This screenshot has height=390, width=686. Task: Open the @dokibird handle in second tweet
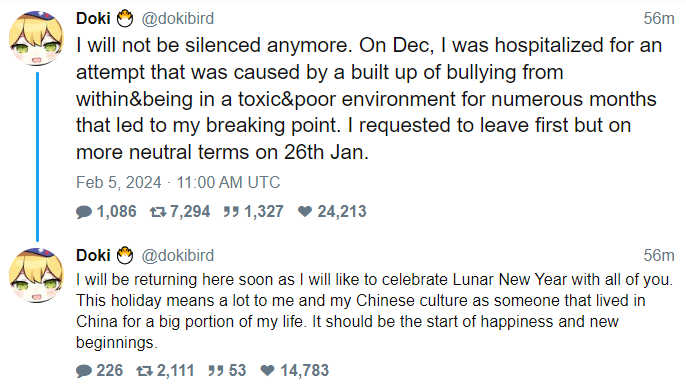coord(178,255)
